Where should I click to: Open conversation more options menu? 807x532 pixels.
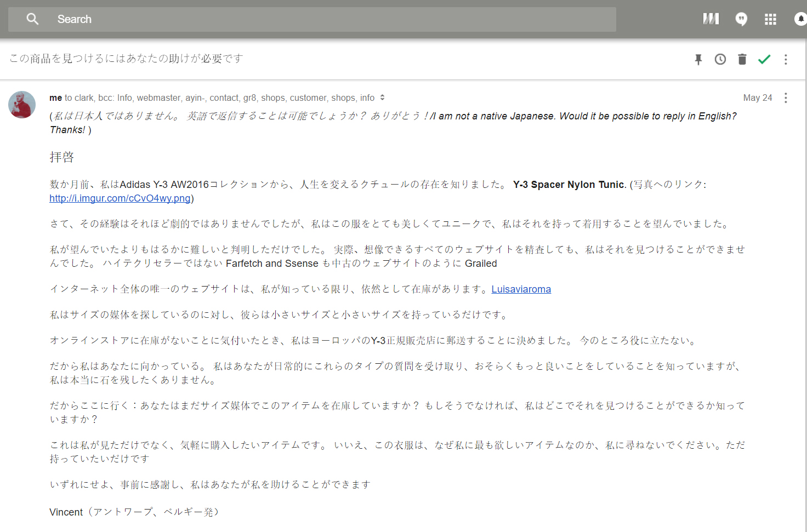pyautogui.click(x=786, y=59)
